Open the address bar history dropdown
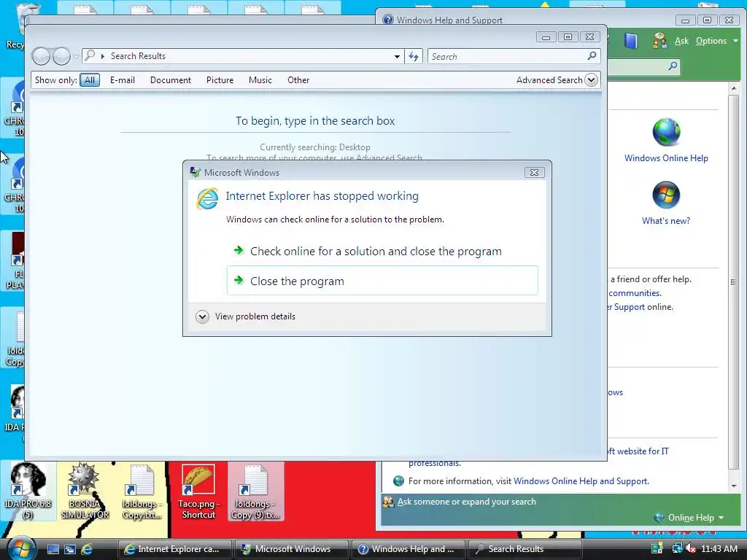Viewport: 747px width, 560px height. coord(397,56)
